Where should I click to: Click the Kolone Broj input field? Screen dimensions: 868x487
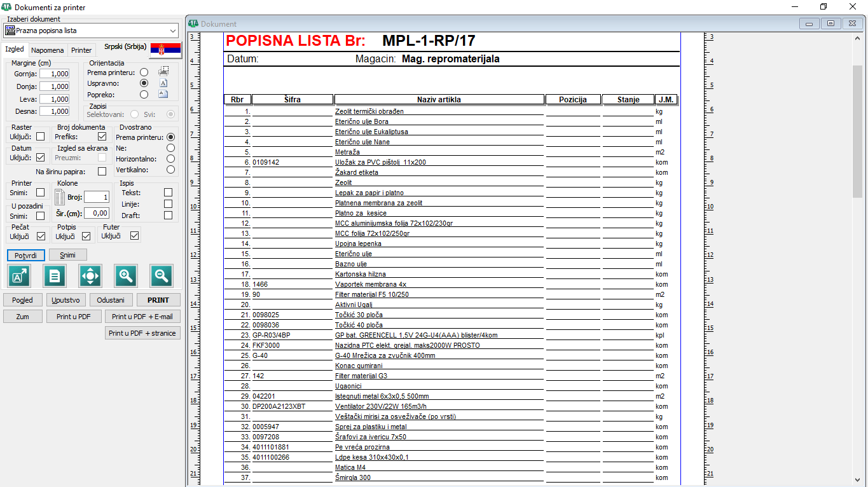pyautogui.click(x=97, y=197)
